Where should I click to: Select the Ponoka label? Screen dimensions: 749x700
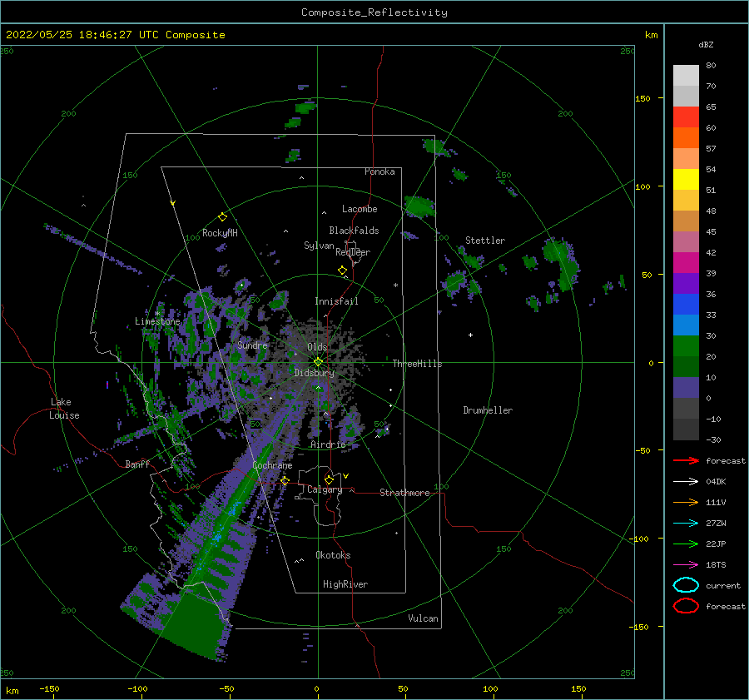(379, 171)
